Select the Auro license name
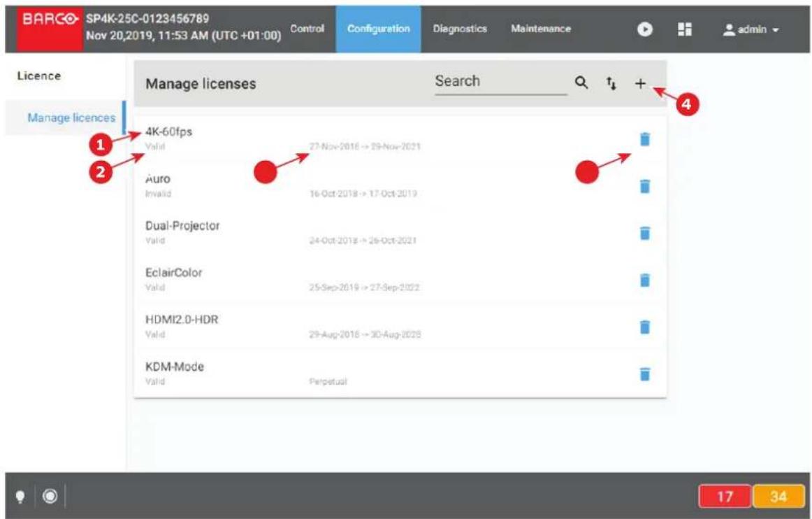The image size is (812, 519). coord(158,179)
